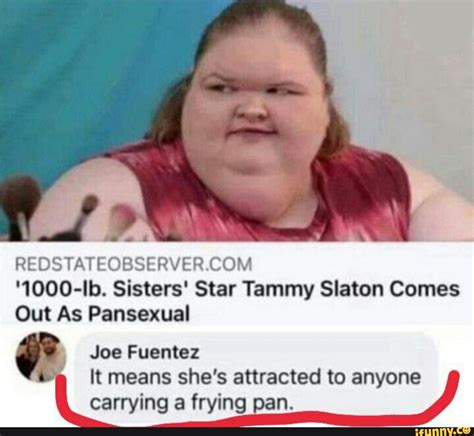Click the teal backdrop in preview image
Screen dimensions: 474x436
point(73,83)
